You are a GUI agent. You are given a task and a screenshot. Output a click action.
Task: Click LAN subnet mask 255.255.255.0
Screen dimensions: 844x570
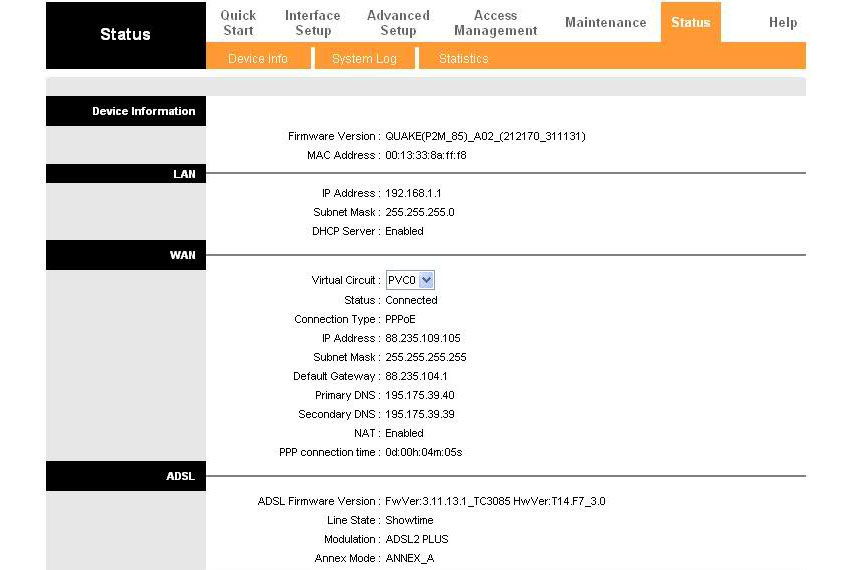pos(420,212)
